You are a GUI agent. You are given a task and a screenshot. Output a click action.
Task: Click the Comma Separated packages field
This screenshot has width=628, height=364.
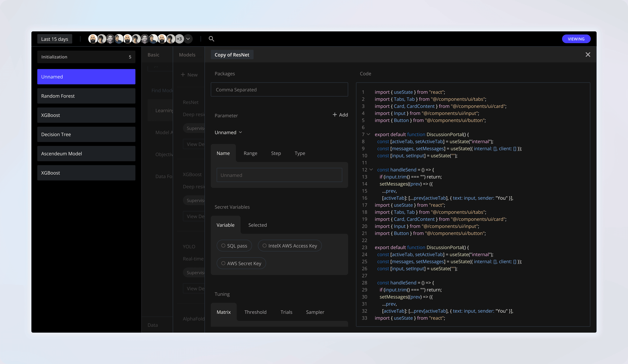(279, 90)
